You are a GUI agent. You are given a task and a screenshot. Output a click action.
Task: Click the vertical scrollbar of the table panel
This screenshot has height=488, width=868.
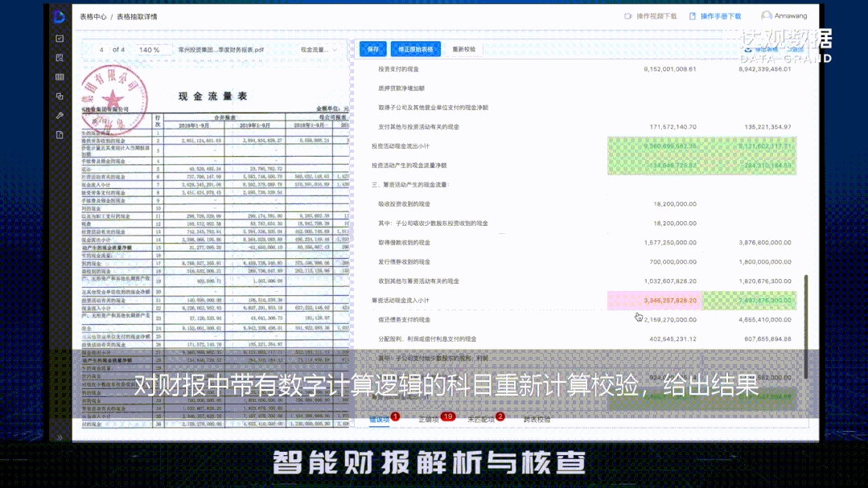point(806,326)
